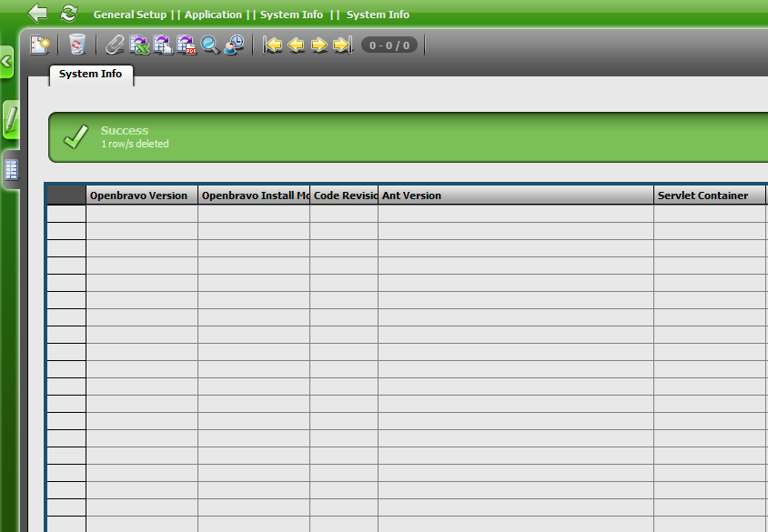Screen dimensions: 768x532
Task: Click the Application breadcrumb
Action: (x=213, y=15)
